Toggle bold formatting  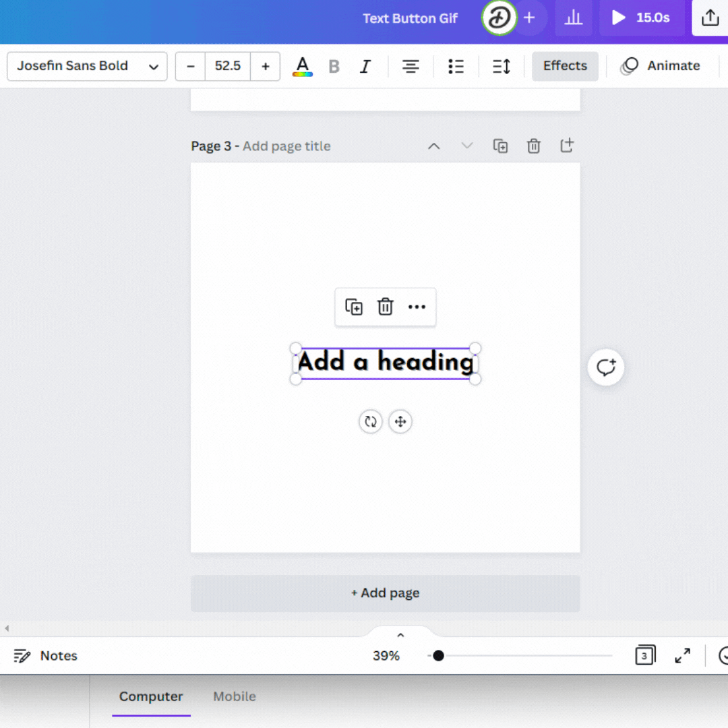(334, 66)
